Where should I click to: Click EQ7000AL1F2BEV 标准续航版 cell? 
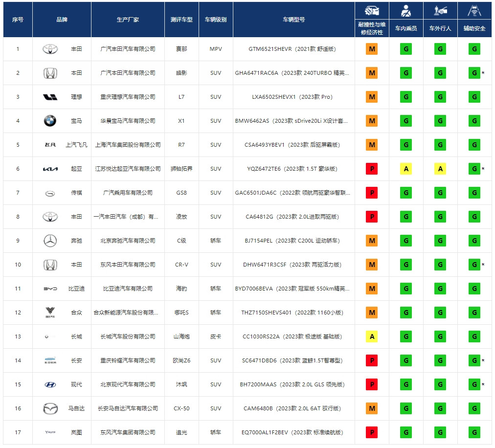[292, 432]
